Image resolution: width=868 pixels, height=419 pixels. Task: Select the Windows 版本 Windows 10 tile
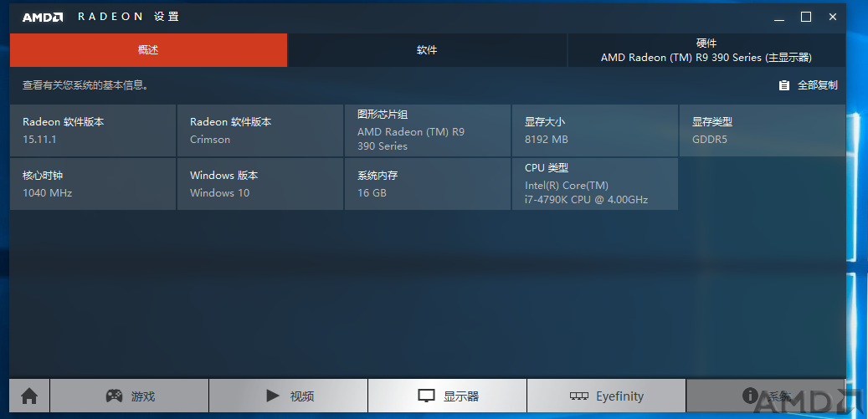(260, 184)
